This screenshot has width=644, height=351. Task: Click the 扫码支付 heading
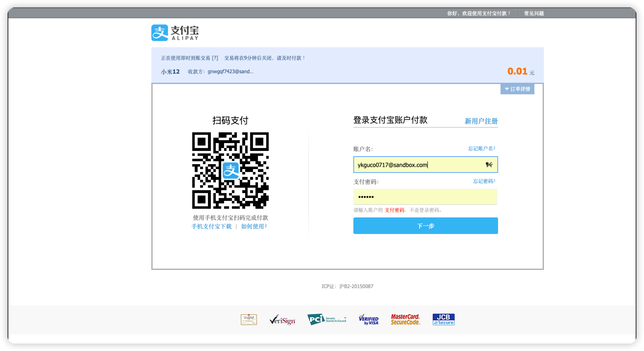pyautogui.click(x=230, y=120)
